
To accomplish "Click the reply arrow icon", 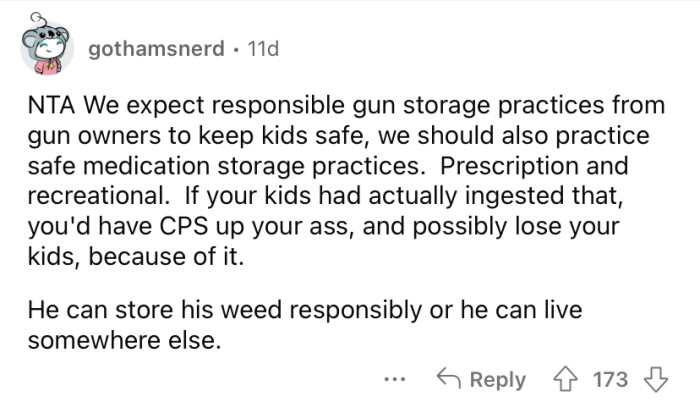I will pos(450,379).
